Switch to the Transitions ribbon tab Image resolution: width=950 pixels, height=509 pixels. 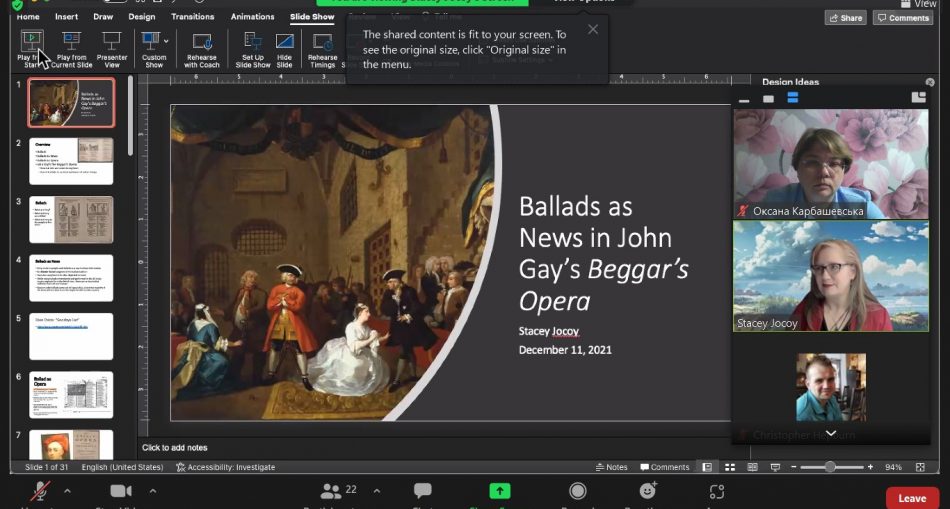pyautogui.click(x=192, y=17)
